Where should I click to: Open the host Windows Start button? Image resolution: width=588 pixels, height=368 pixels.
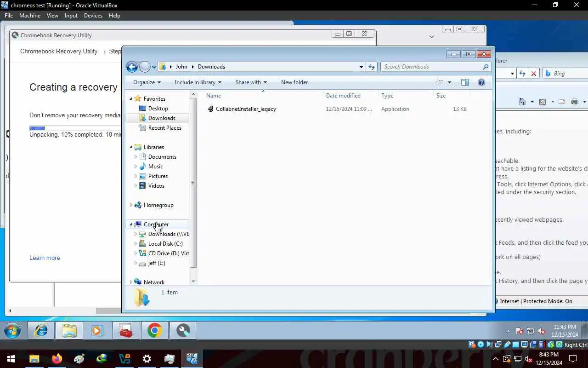[x=11, y=359]
